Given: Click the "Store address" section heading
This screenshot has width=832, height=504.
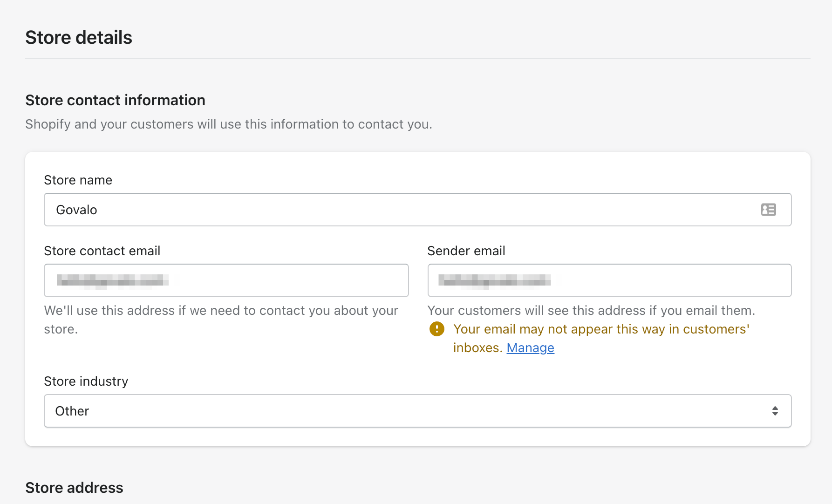Looking at the screenshot, I should point(74,488).
